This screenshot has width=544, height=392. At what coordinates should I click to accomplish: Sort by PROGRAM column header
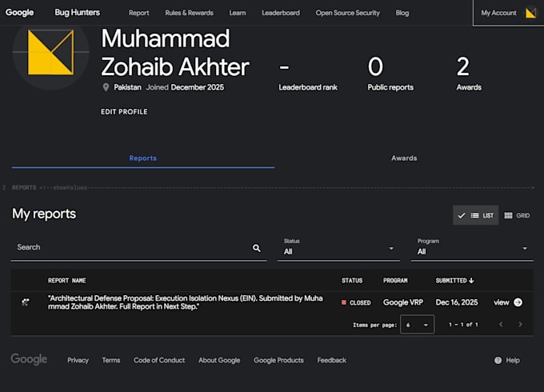pos(395,280)
